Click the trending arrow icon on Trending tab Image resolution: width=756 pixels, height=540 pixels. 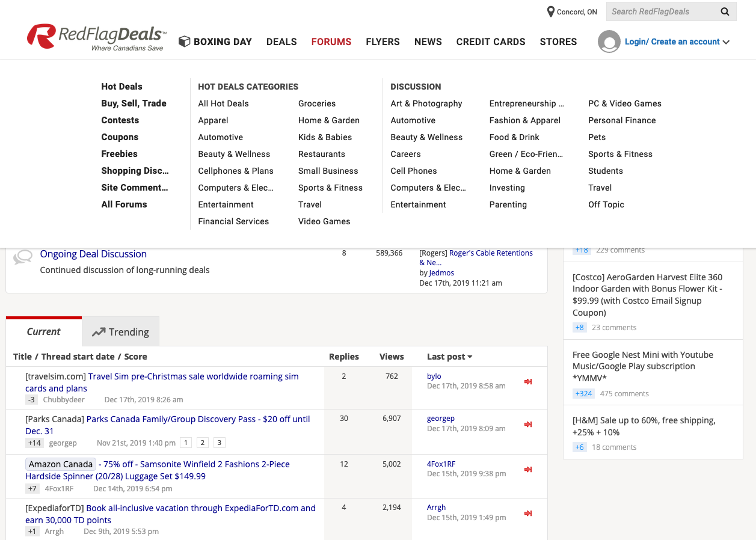coord(99,332)
